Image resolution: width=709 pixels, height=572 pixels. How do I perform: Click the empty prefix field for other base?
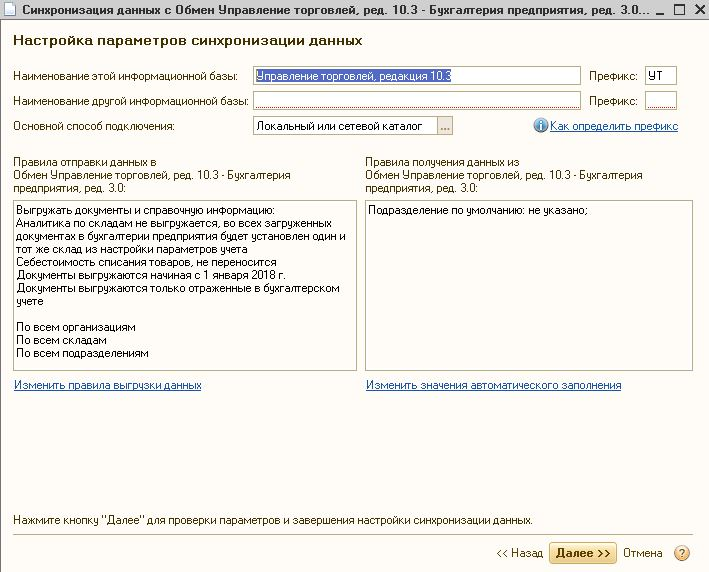tap(661, 100)
